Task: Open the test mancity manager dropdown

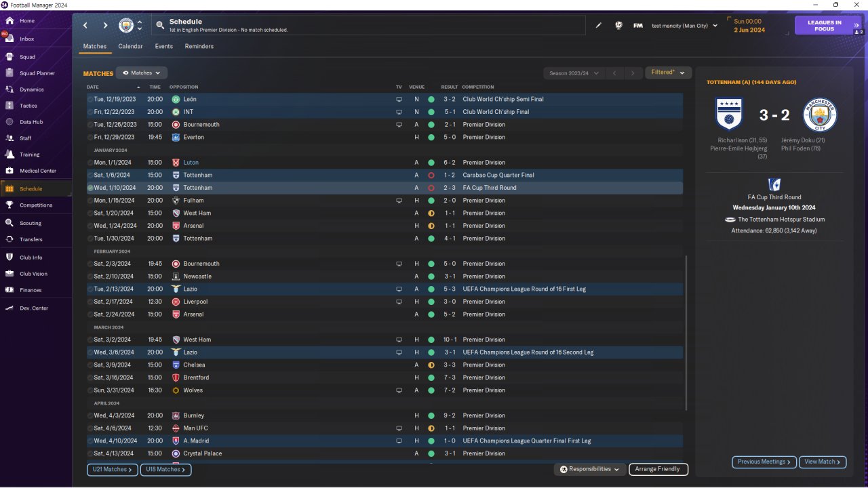Action: pos(684,26)
